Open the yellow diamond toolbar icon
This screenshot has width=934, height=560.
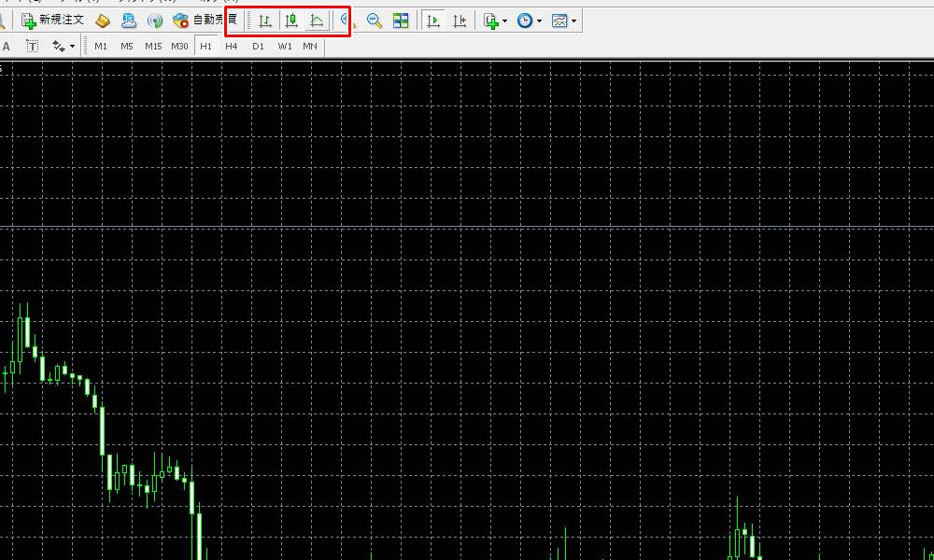pyautogui.click(x=103, y=21)
